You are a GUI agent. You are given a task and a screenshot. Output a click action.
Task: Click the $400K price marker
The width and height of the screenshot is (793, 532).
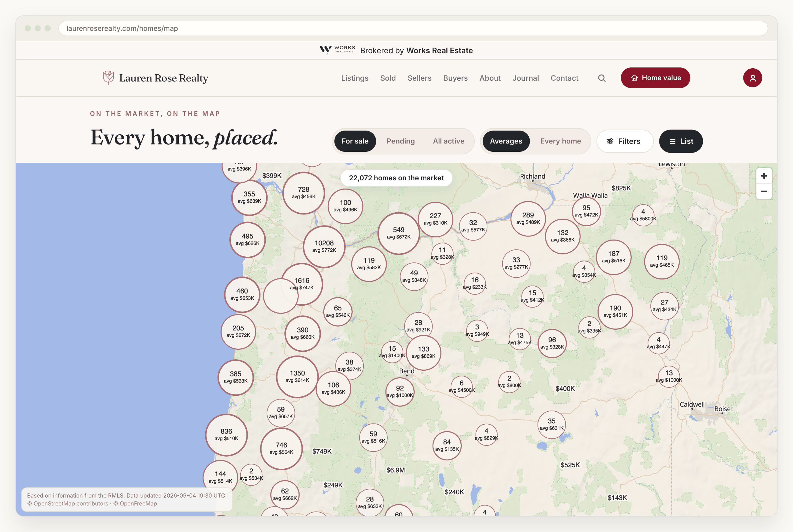(565, 389)
